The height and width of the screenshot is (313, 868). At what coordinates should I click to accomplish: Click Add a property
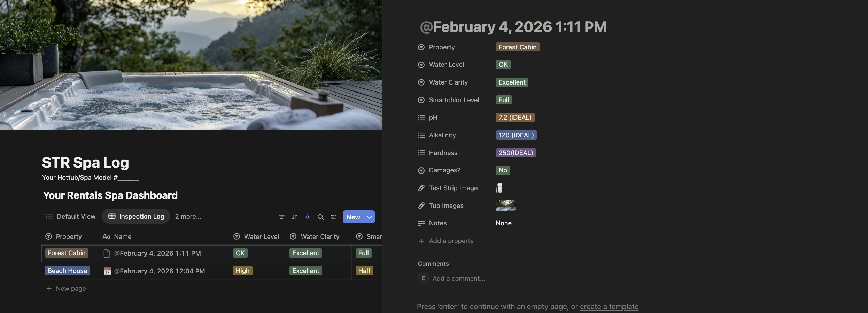tap(451, 241)
